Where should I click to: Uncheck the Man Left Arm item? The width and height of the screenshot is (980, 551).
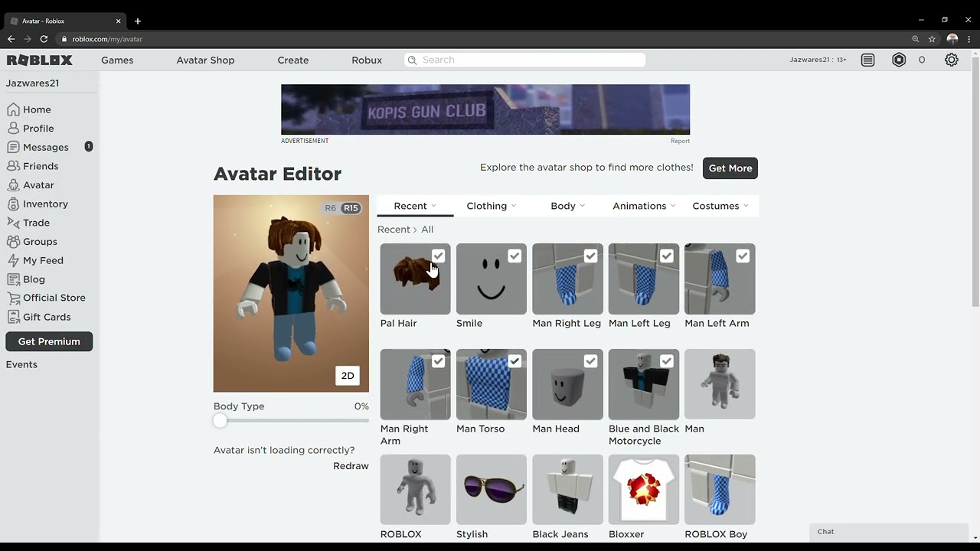743,256
